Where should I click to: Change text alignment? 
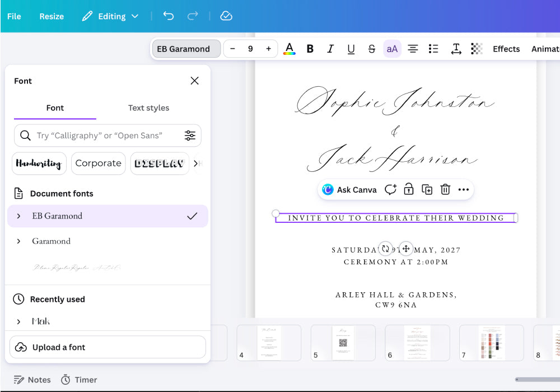click(x=413, y=49)
